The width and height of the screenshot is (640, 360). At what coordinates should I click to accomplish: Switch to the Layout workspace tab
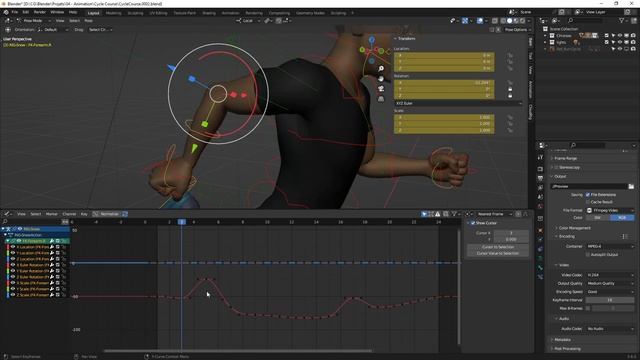point(93,13)
